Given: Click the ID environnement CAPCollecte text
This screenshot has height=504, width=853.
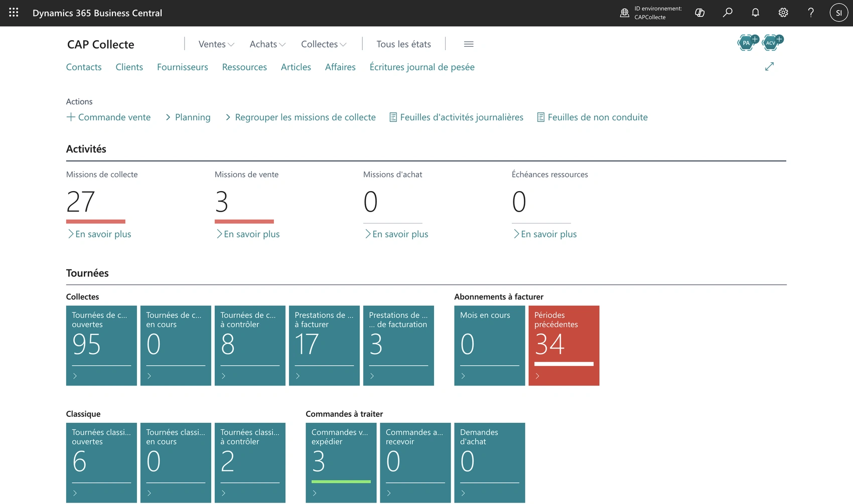Looking at the screenshot, I should (x=658, y=13).
